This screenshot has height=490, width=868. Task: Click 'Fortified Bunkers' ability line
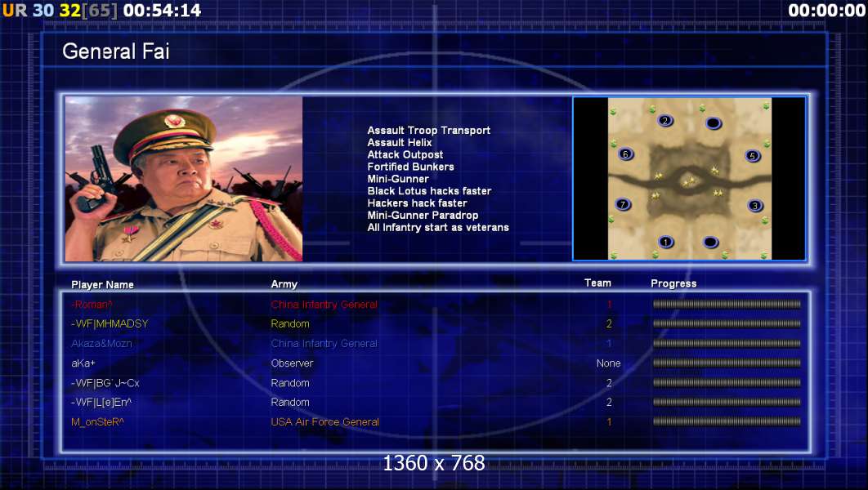410,167
